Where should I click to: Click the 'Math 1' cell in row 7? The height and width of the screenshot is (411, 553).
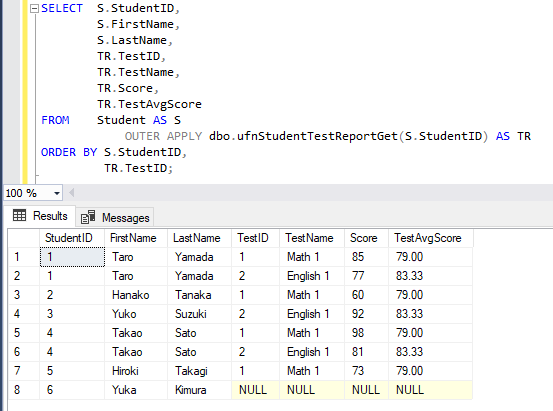point(312,371)
